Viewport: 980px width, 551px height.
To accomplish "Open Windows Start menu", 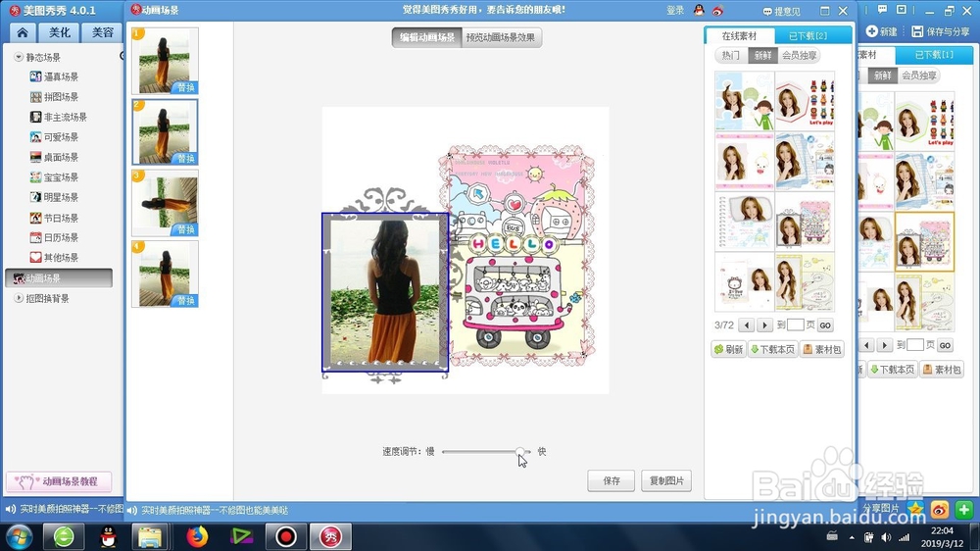I will tap(19, 536).
